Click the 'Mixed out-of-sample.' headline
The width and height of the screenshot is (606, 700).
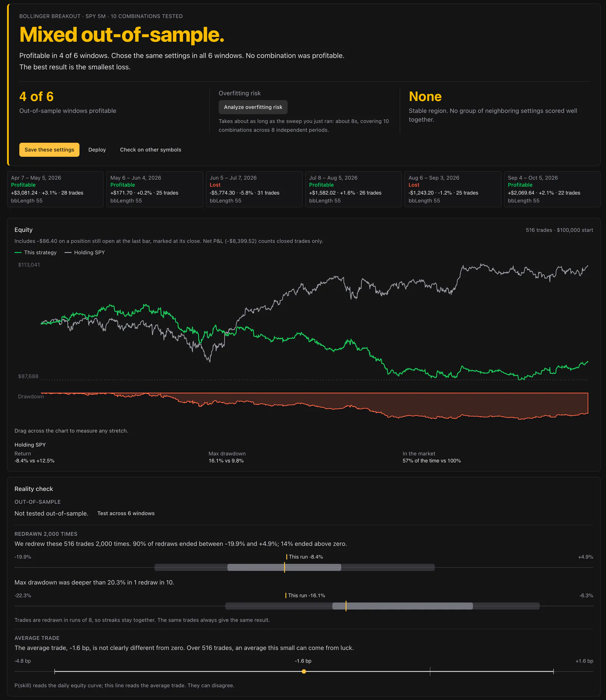(x=122, y=34)
